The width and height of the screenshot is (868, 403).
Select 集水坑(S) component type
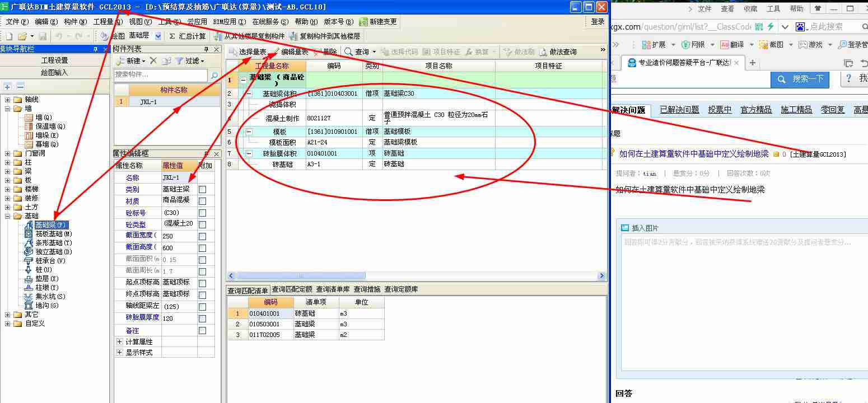coord(50,297)
